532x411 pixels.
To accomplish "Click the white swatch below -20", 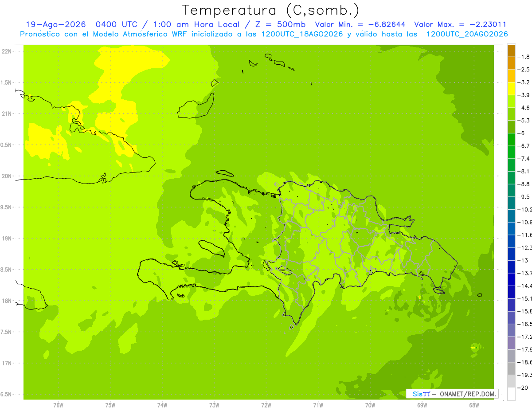I will (511, 394).
